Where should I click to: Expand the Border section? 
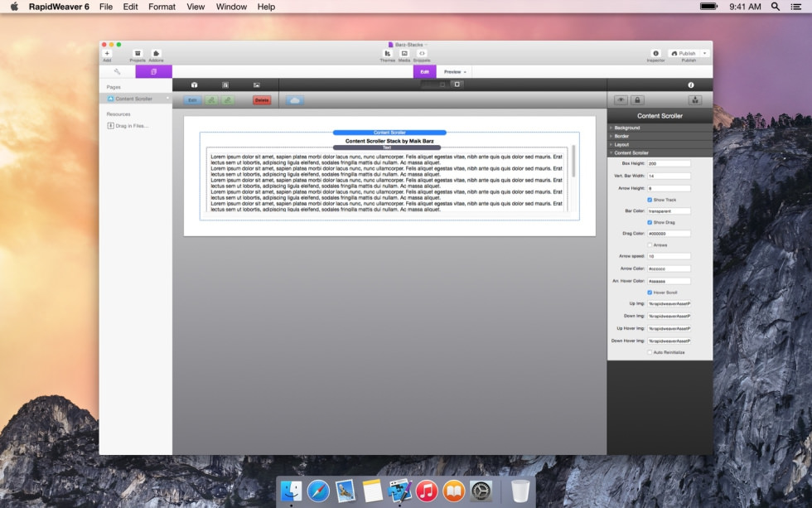pos(660,136)
